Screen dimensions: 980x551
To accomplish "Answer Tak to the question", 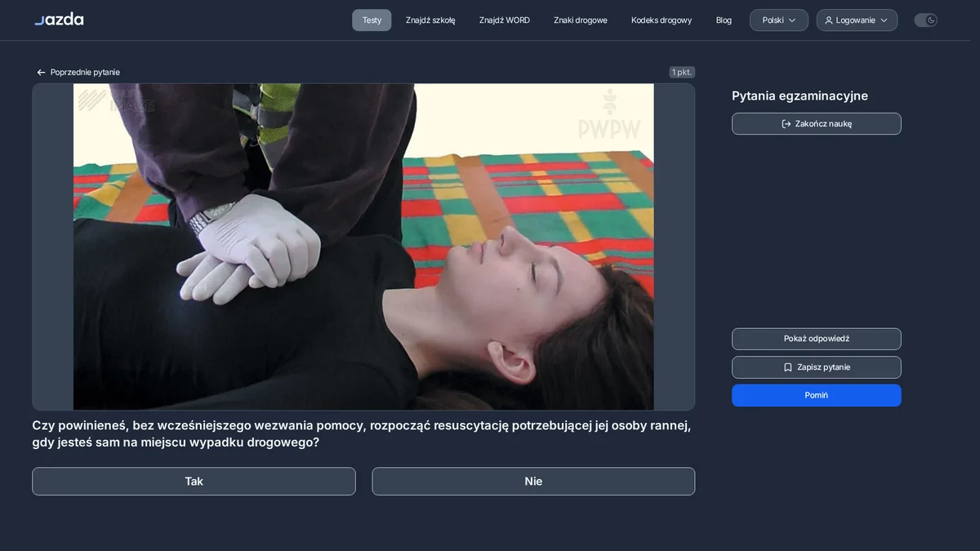I will click(x=194, y=482).
